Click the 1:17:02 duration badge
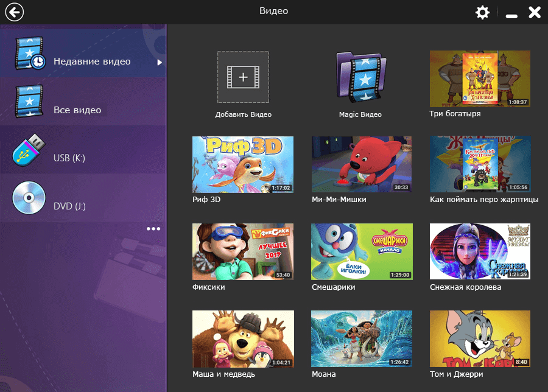Image resolution: width=548 pixels, height=392 pixels. 281,187
